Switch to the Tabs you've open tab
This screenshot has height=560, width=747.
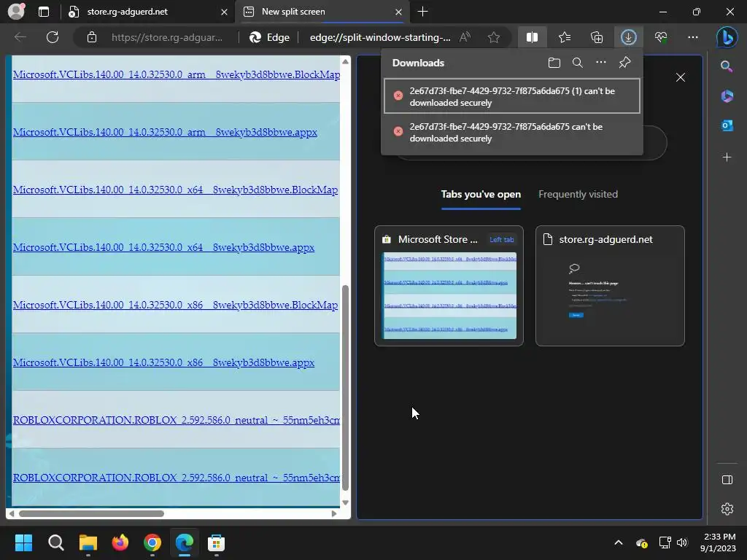[x=481, y=194]
